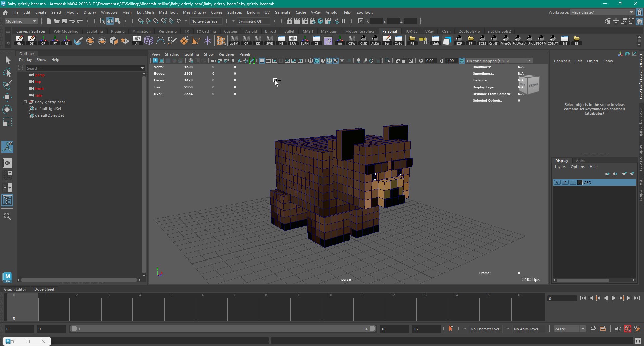Activate the Rotate tool in toolbox

click(7, 110)
